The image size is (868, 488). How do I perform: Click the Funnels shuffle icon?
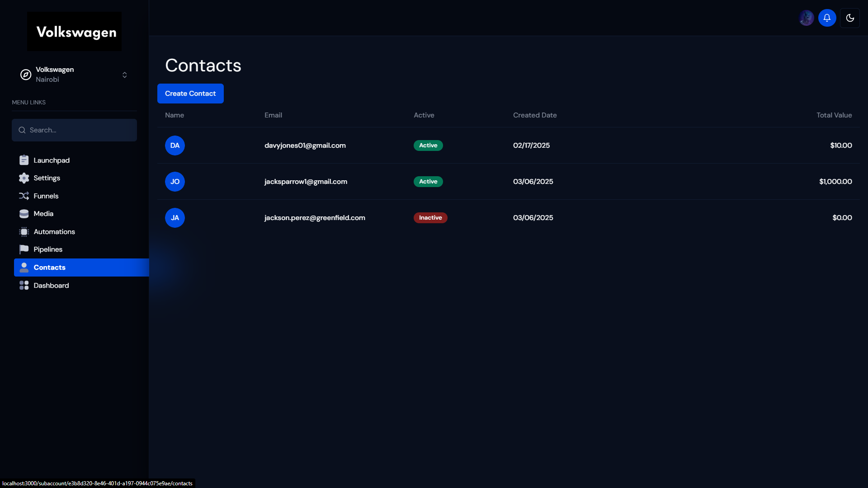point(24,196)
